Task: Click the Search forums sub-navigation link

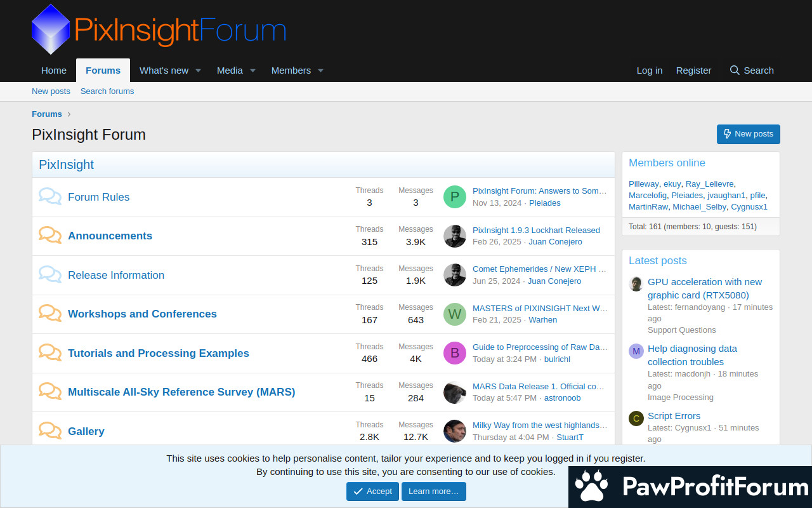Action: (x=107, y=91)
